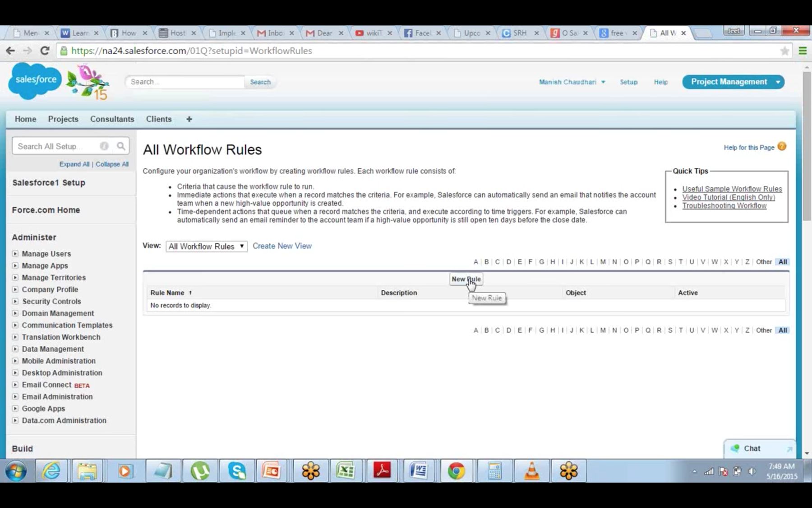Bookmark this page with the star icon
The image size is (812, 508).
coord(784,51)
